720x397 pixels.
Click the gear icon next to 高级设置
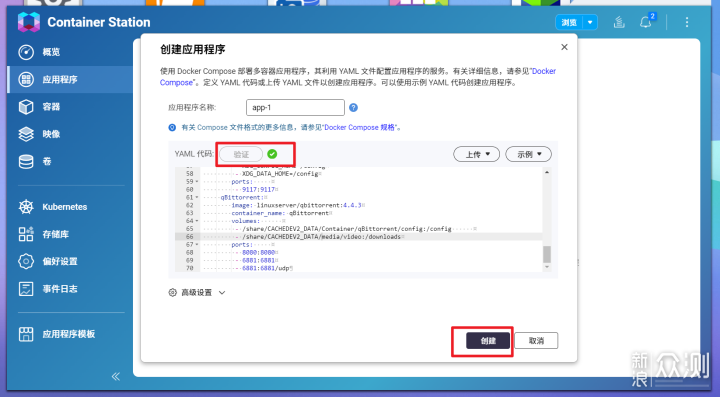[173, 292]
